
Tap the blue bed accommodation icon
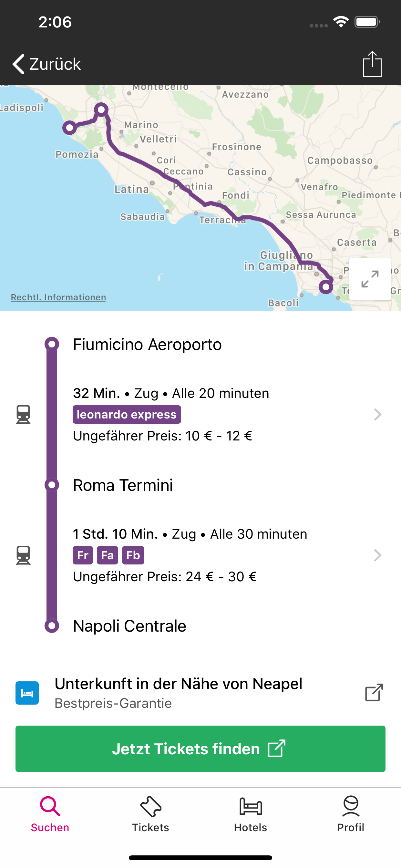coord(27,693)
